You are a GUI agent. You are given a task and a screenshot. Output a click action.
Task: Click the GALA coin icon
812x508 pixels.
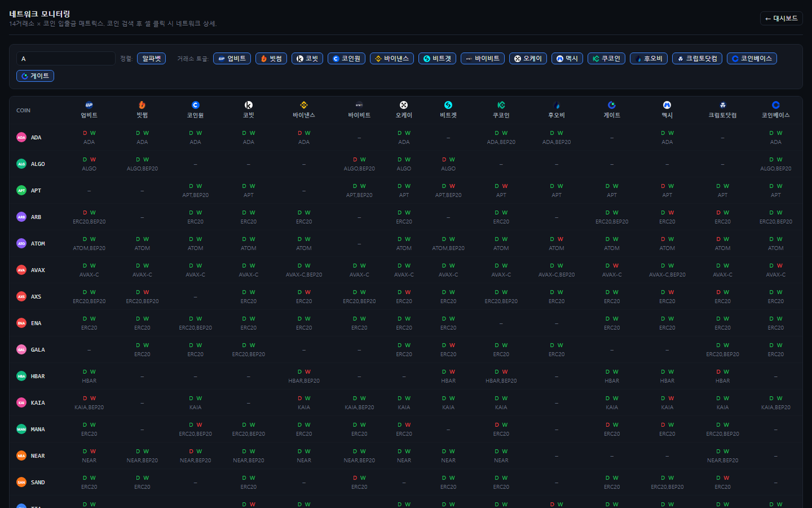coord(21,350)
